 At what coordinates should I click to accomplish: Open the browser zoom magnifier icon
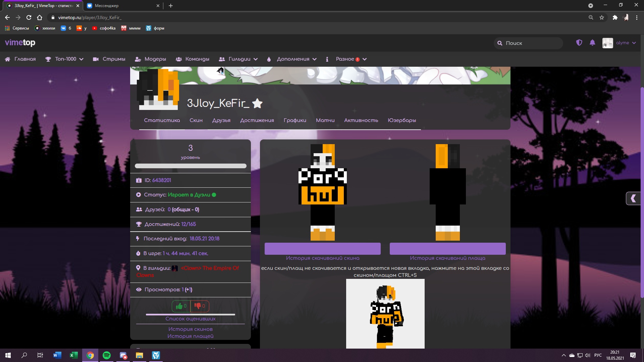click(x=591, y=17)
